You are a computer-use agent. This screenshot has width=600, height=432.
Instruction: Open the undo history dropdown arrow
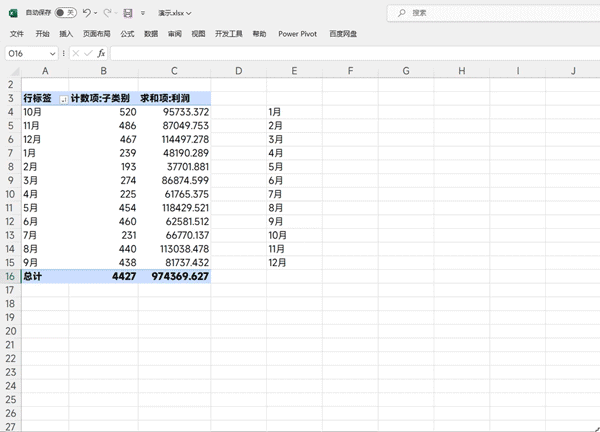96,13
